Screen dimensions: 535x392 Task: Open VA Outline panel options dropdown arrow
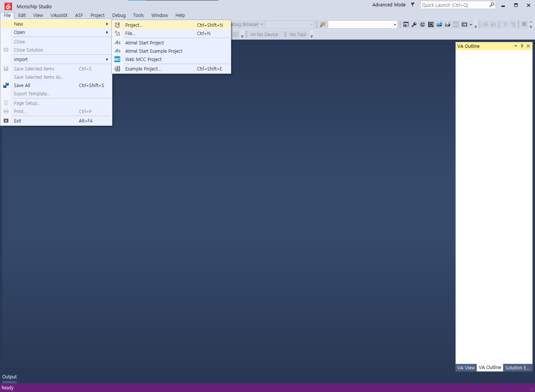(x=515, y=46)
